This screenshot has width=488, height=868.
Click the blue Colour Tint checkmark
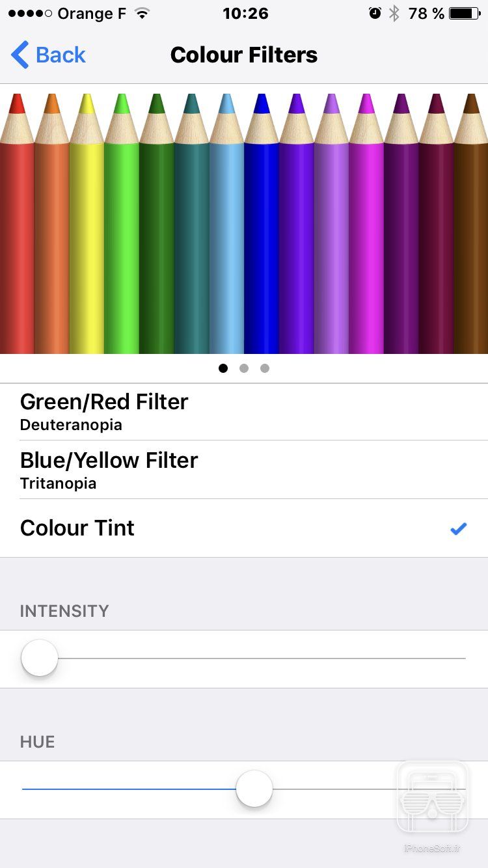pyautogui.click(x=459, y=529)
